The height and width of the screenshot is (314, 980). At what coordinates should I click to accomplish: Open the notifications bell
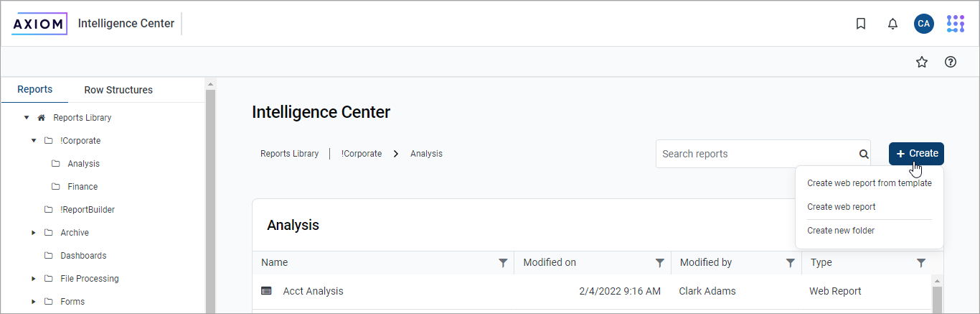point(892,24)
